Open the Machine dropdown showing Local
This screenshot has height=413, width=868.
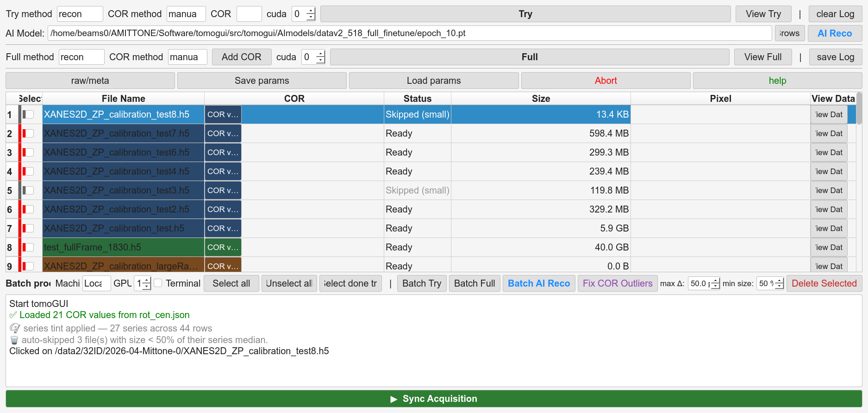point(96,283)
